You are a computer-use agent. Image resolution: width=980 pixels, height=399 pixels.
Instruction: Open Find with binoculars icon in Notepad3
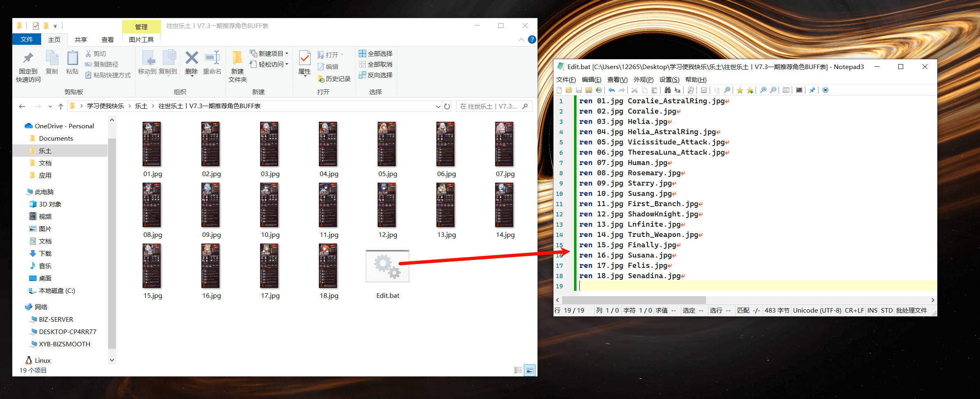pos(668,90)
